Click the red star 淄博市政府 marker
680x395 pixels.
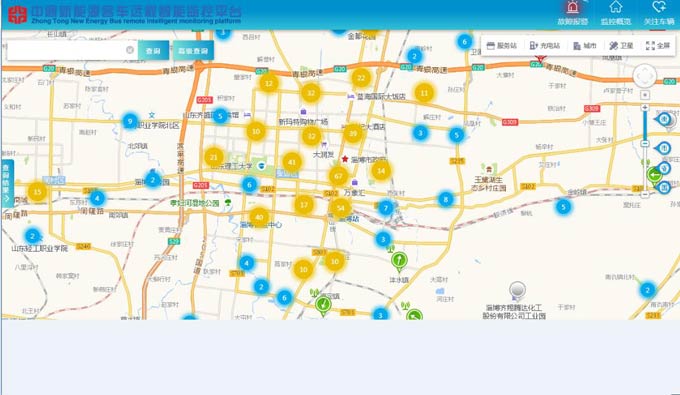tap(345, 159)
